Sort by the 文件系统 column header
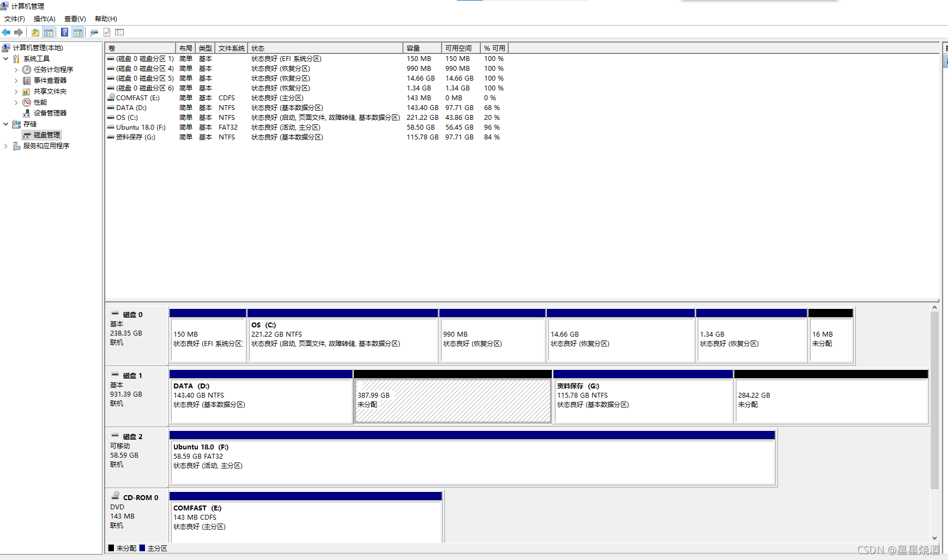Viewport: 948px width, 560px height. [x=232, y=48]
